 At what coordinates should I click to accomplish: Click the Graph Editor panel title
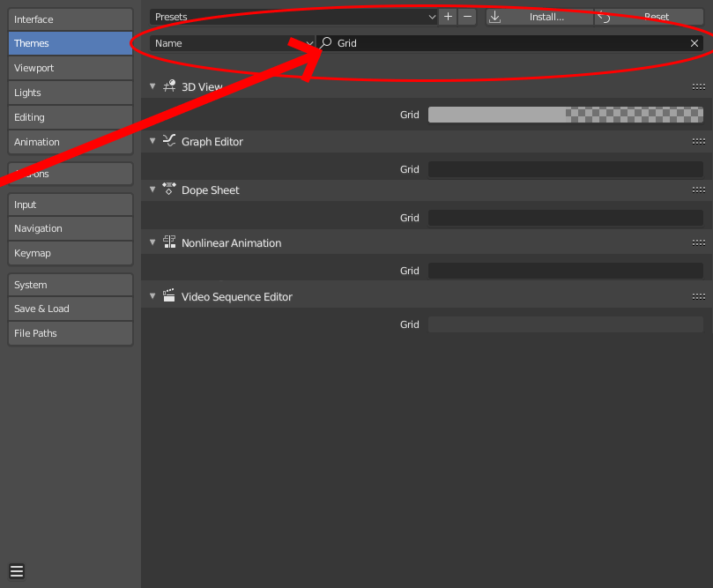coord(212,141)
